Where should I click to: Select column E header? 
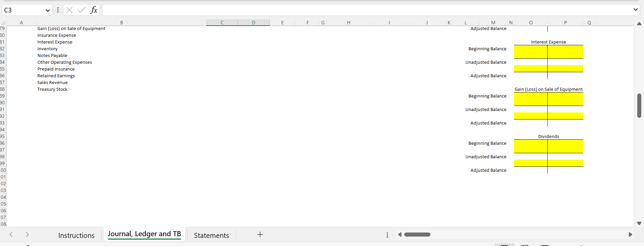tap(282, 23)
